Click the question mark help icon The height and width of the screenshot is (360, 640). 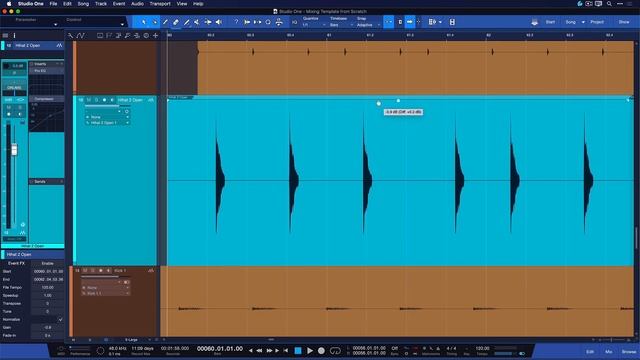236,22
